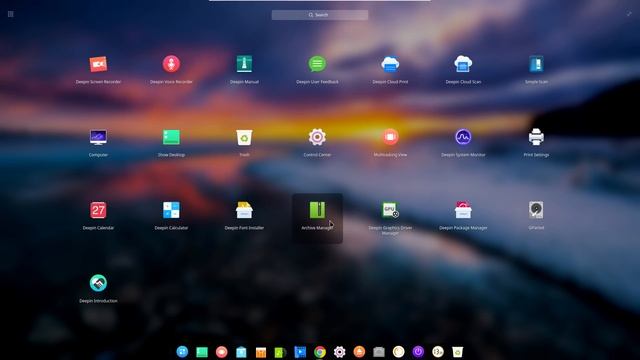Viewport: 640px width, 360px height.
Task: Click Show Desktop in the launcher grid
Action: click(171, 137)
